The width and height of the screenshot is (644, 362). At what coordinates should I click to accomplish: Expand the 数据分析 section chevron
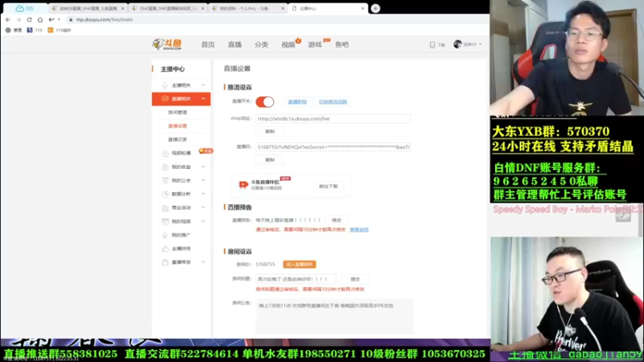[x=204, y=194]
